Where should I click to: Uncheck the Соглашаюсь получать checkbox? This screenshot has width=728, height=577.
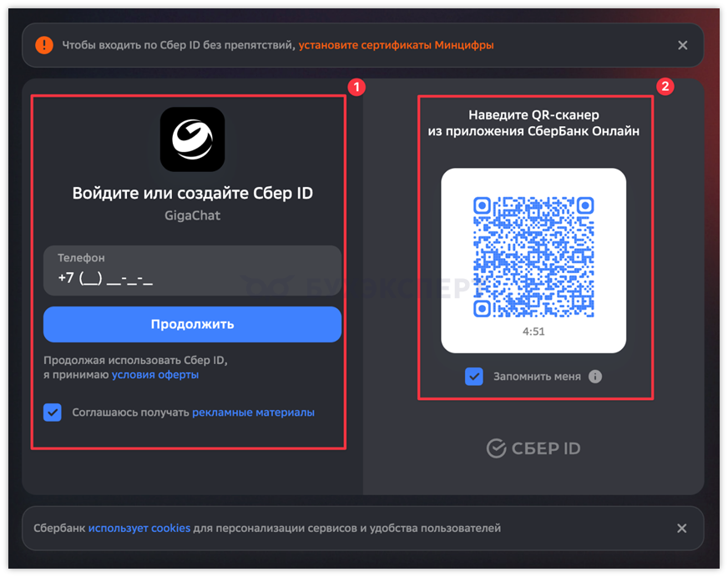(53, 413)
